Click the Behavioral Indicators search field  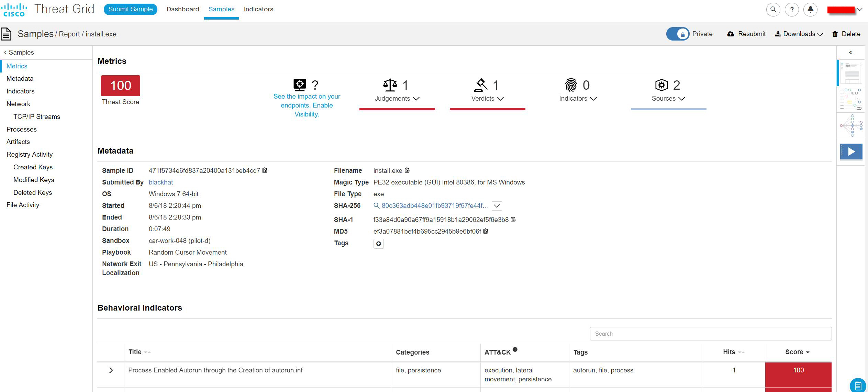710,334
